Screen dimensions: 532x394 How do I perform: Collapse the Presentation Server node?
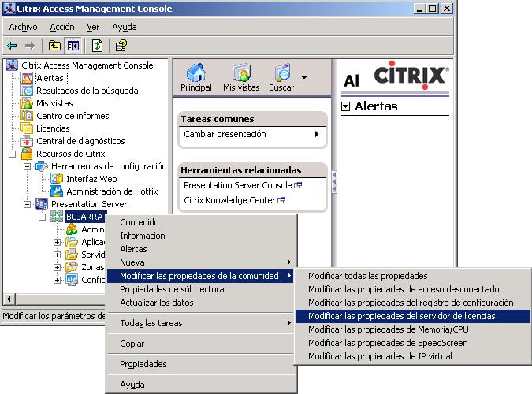tap(27, 204)
